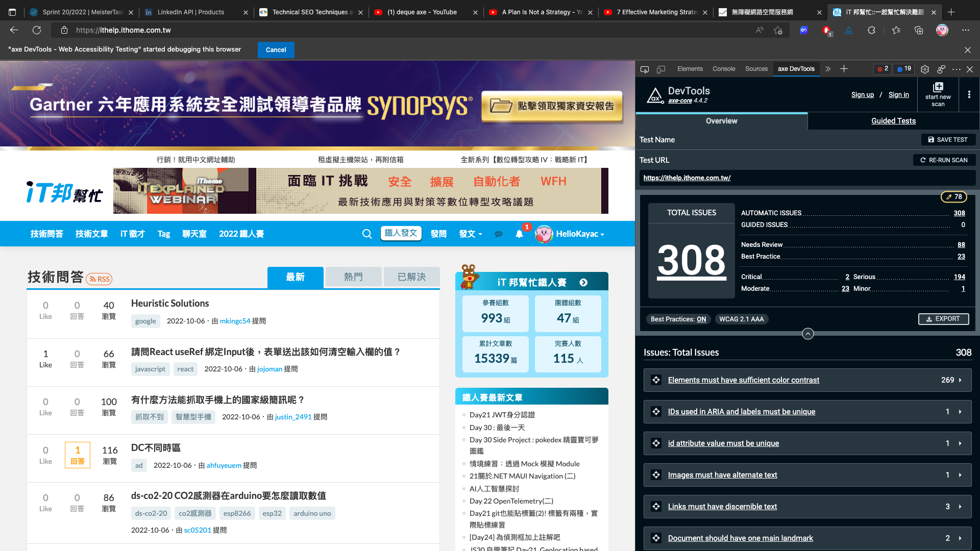Click the 鐵人發文 button
Viewport: 980px width, 551px height.
click(401, 233)
